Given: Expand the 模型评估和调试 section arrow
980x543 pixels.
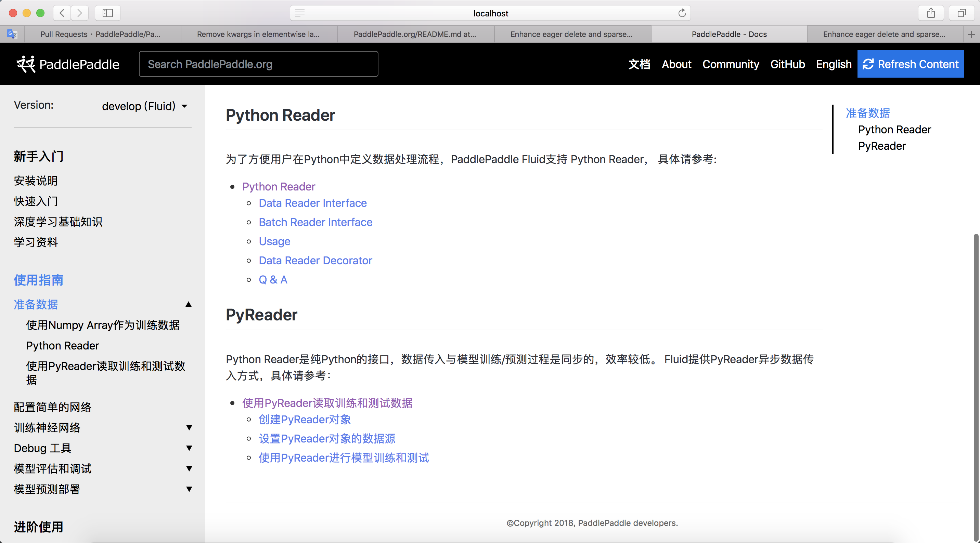Looking at the screenshot, I should pyautogui.click(x=189, y=468).
